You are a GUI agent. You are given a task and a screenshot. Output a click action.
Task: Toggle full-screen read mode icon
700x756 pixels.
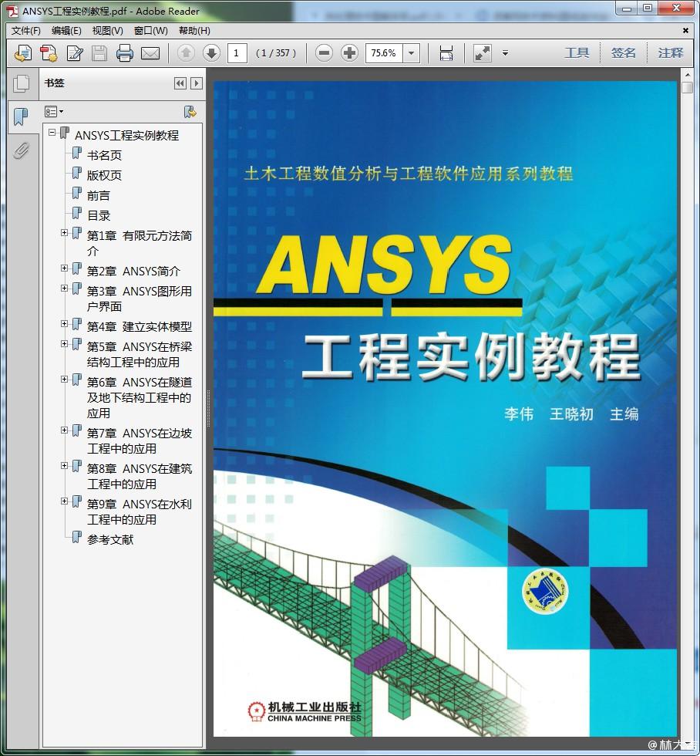pyautogui.click(x=483, y=53)
